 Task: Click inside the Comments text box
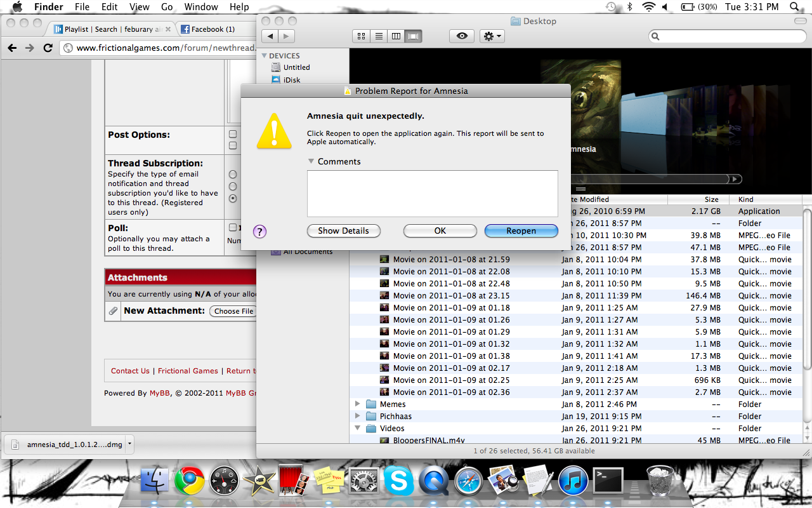coord(433,194)
